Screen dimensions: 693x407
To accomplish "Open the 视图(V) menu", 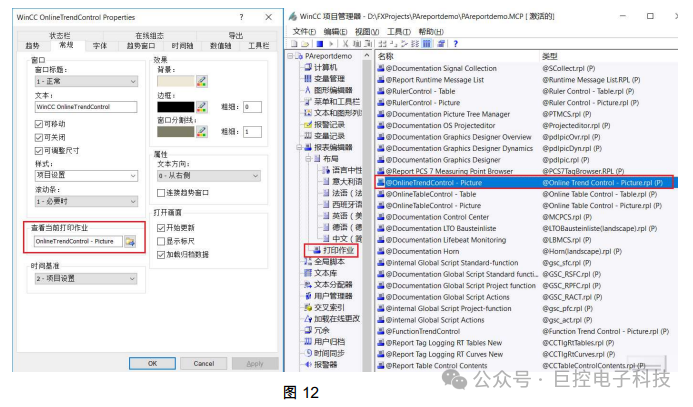I will [x=367, y=31].
